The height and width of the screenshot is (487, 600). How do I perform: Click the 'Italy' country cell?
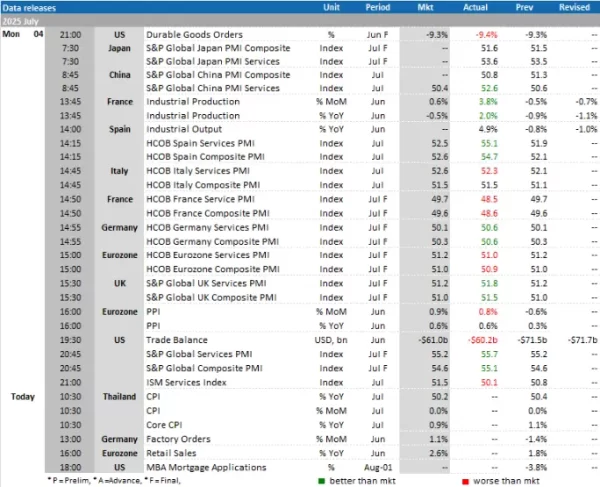coord(119,171)
